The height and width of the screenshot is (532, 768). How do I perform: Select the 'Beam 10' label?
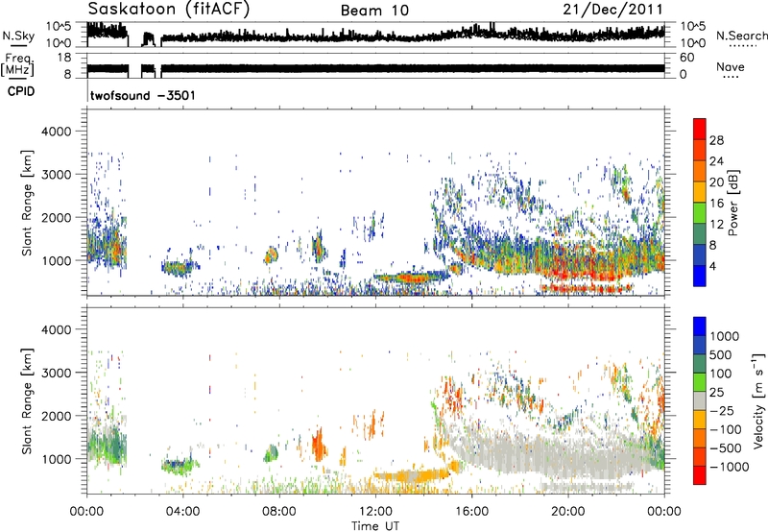374,11
